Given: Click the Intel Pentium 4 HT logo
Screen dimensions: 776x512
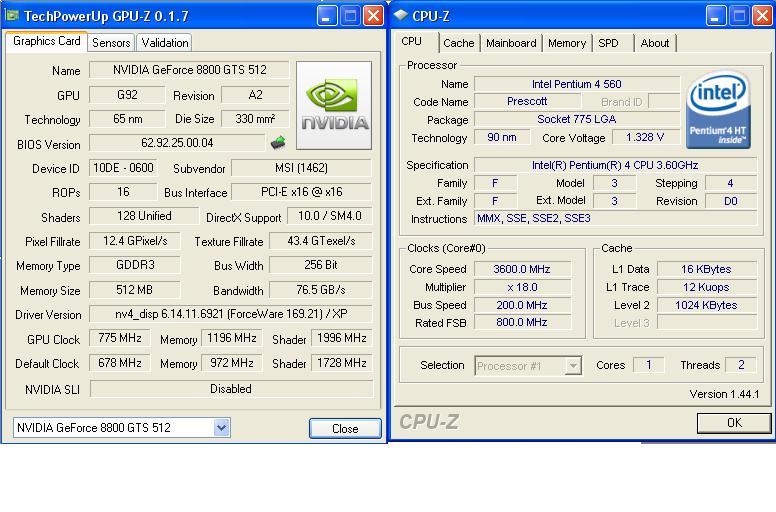Looking at the screenshot, I should coord(718,110).
